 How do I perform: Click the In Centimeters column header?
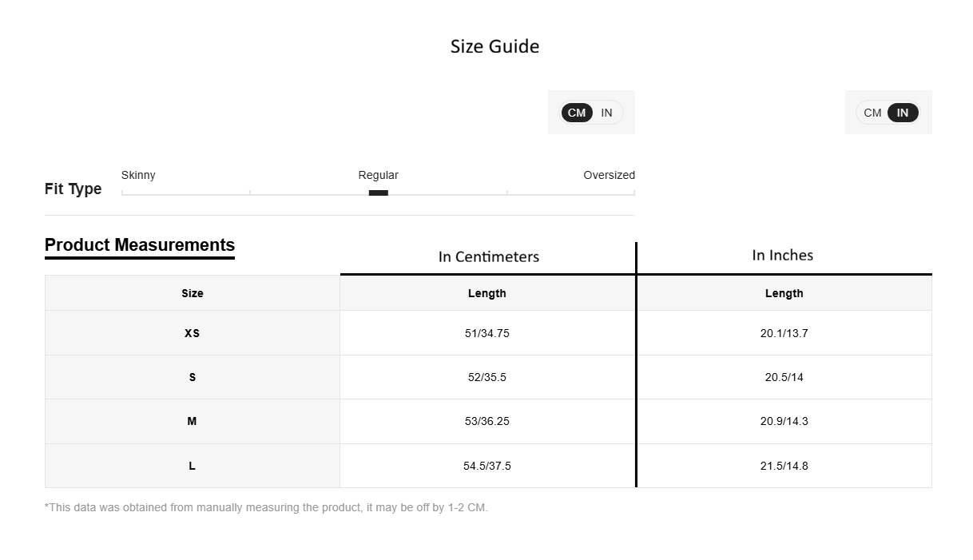point(489,256)
